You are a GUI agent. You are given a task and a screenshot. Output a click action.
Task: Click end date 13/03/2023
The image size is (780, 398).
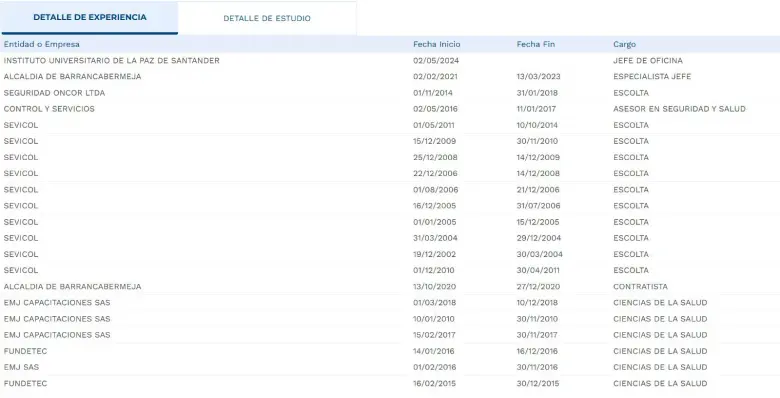pyautogui.click(x=538, y=77)
